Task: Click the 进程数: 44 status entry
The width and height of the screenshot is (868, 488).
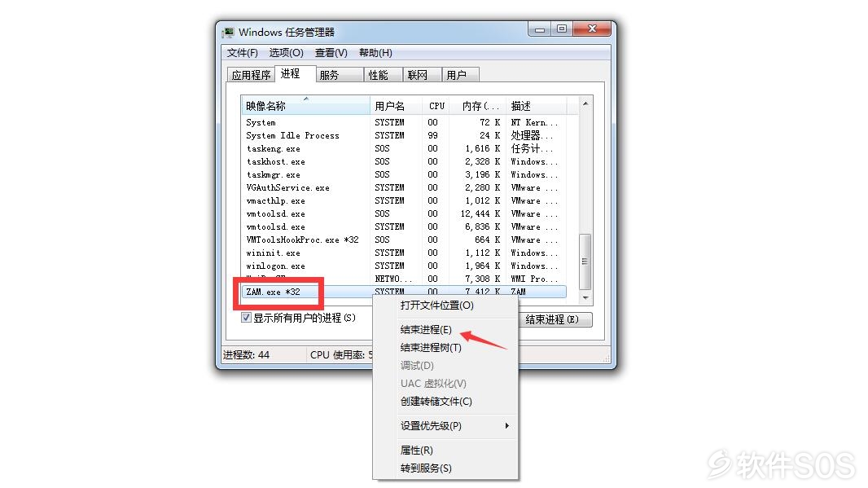Action: tap(247, 354)
